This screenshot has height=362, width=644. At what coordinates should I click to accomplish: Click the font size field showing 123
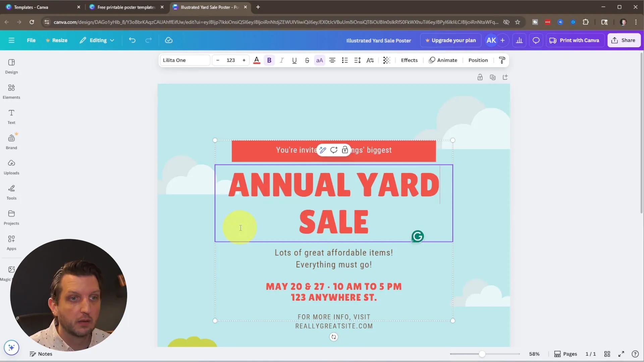(x=231, y=60)
